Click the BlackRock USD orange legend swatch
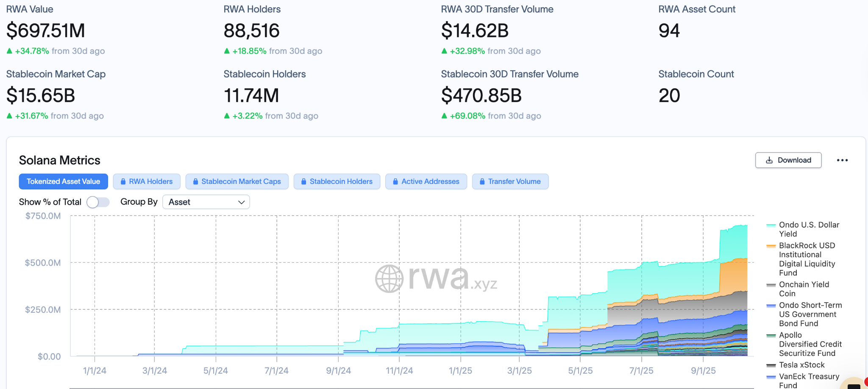 [771, 246]
